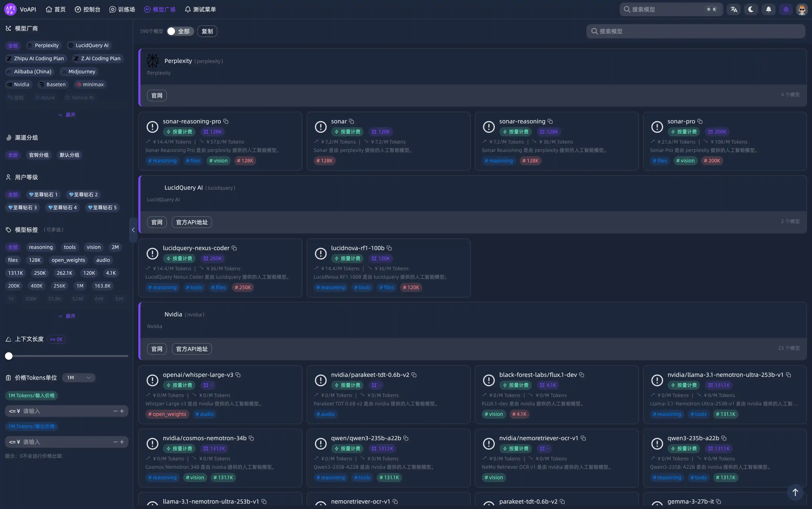Click the scroll-to-top arrow button

[x=795, y=492]
